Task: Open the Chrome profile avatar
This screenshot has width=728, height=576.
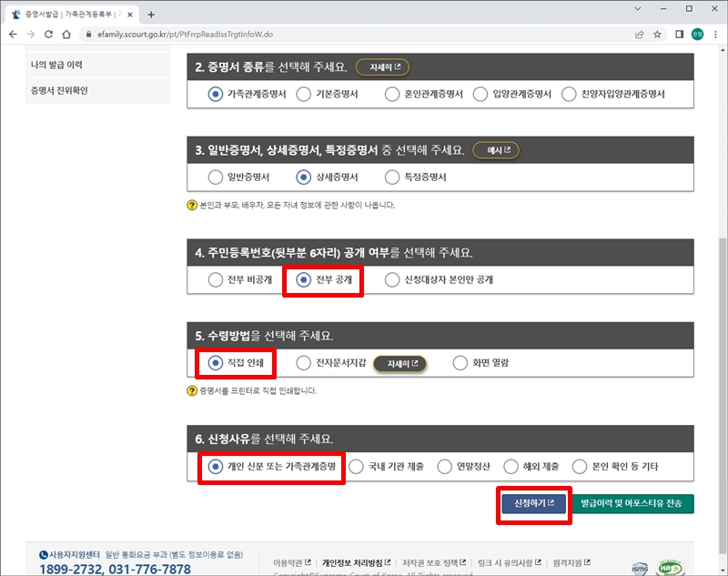Action: tap(697, 35)
